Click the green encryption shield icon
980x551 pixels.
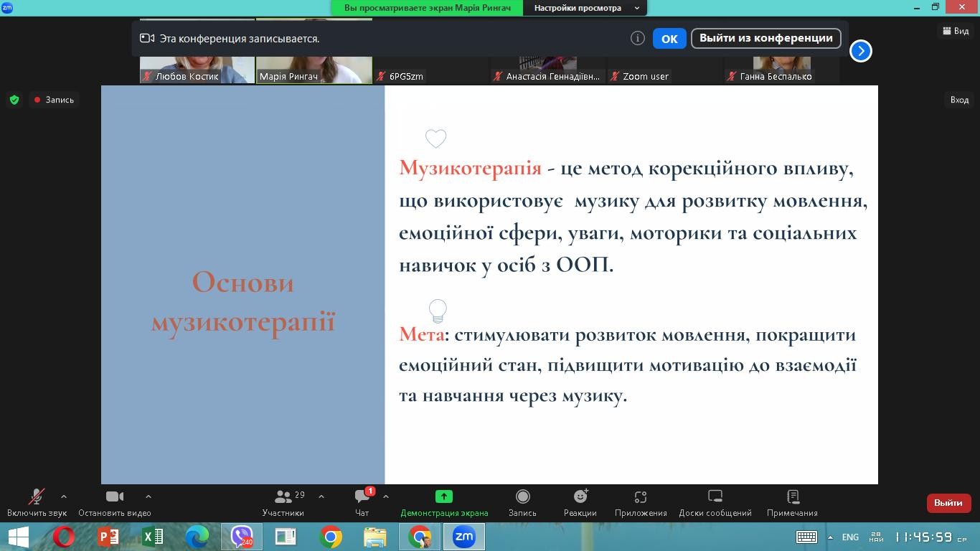pos(14,100)
